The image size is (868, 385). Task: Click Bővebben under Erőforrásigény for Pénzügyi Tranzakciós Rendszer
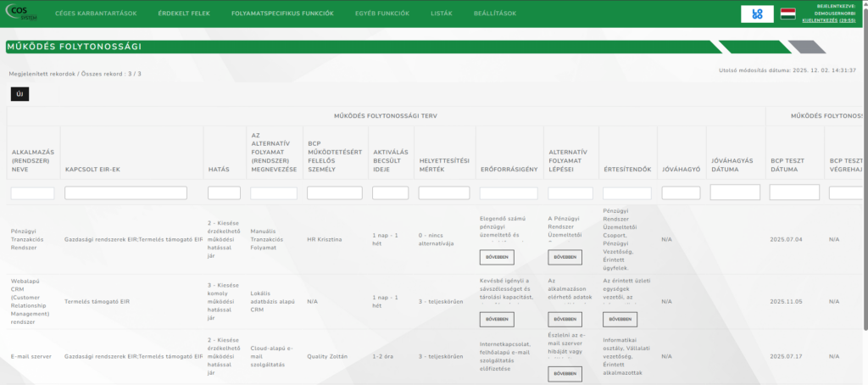click(497, 257)
